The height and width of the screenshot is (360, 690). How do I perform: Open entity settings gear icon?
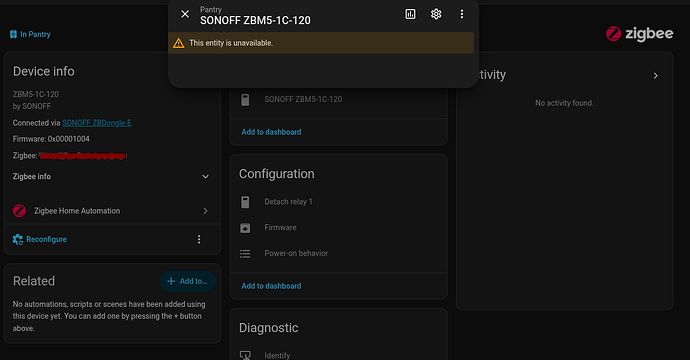pyautogui.click(x=436, y=14)
